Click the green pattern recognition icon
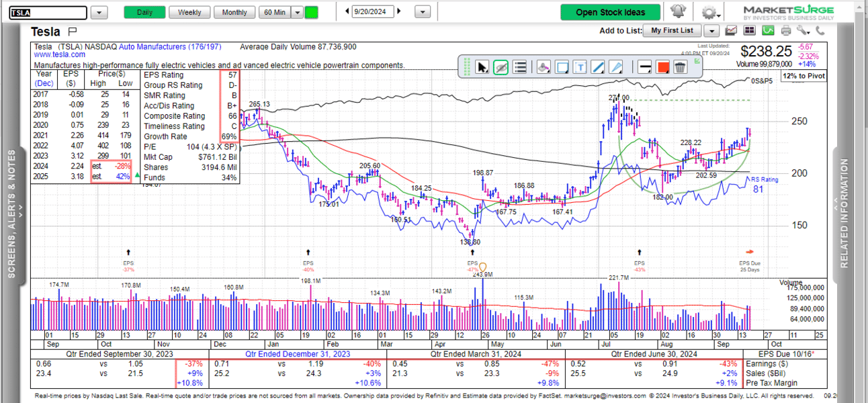Image resolution: width=868 pixels, height=403 pixels. pos(767,30)
